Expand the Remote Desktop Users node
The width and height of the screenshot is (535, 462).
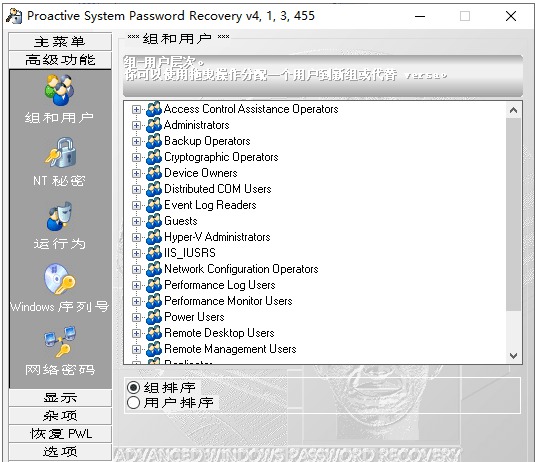click(x=136, y=333)
